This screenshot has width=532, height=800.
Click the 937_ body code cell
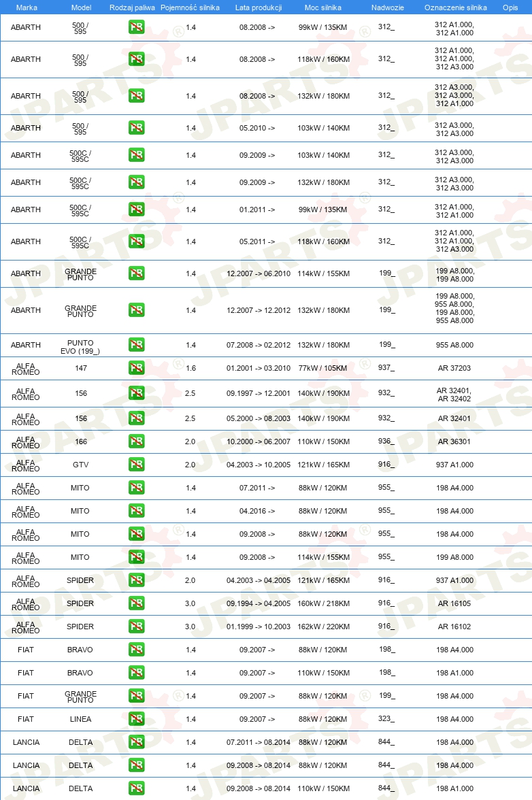[x=386, y=368]
